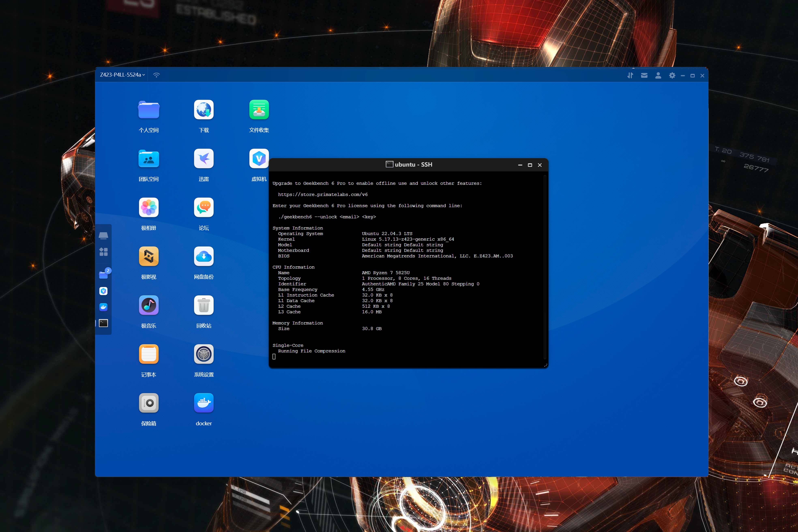
Task: Click the 'Ubuntu 22.04.3 LTS' value
Action: [x=387, y=233]
